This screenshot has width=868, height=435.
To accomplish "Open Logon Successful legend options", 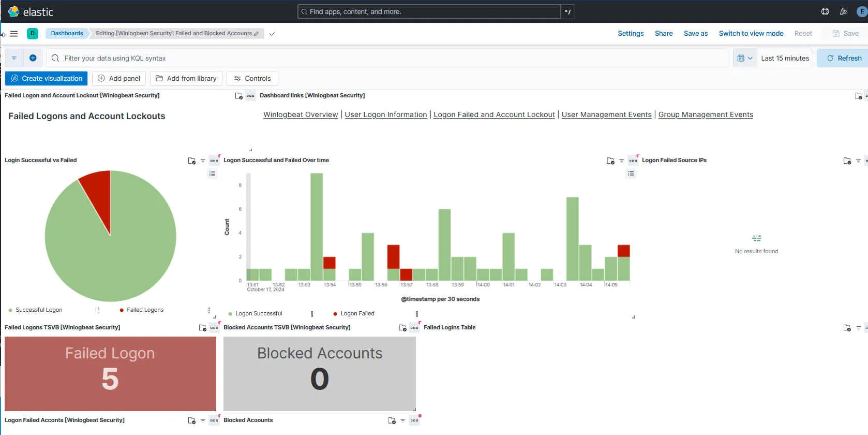I will (312, 314).
